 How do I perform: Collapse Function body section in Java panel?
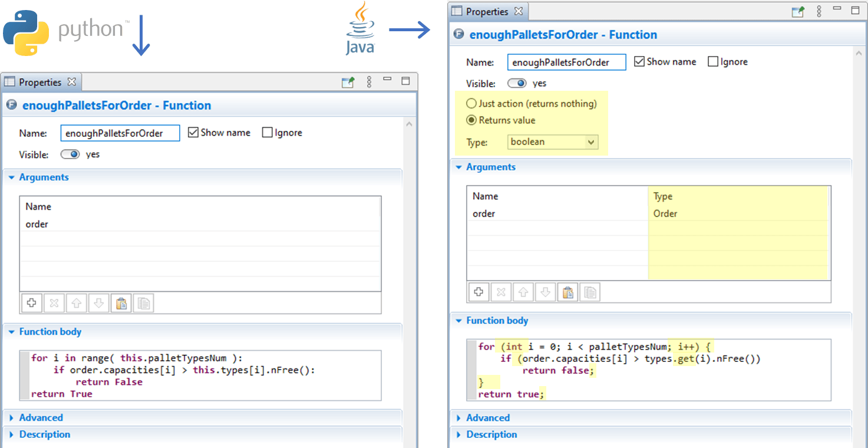tap(496, 321)
